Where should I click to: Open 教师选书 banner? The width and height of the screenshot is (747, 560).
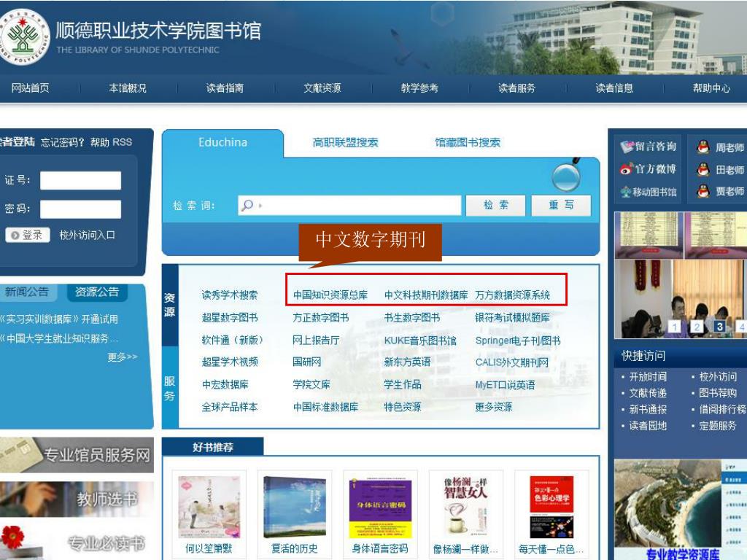[x=77, y=499]
